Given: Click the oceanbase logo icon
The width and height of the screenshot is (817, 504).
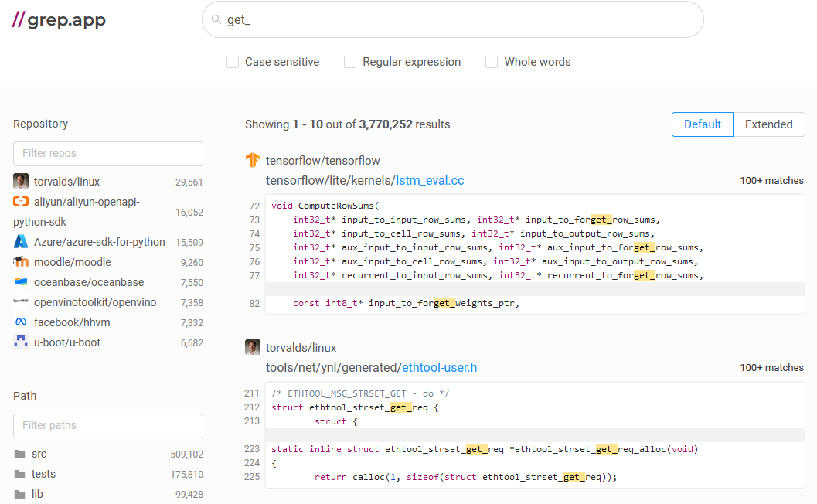Looking at the screenshot, I should [x=21, y=282].
